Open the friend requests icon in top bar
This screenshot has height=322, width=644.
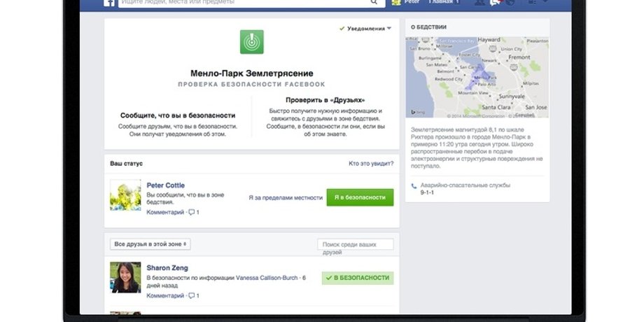pos(479,3)
